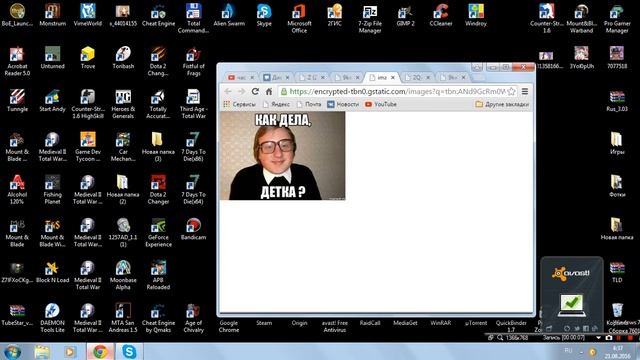
Task: Open the media player taskbar icon
Action: 70,352
